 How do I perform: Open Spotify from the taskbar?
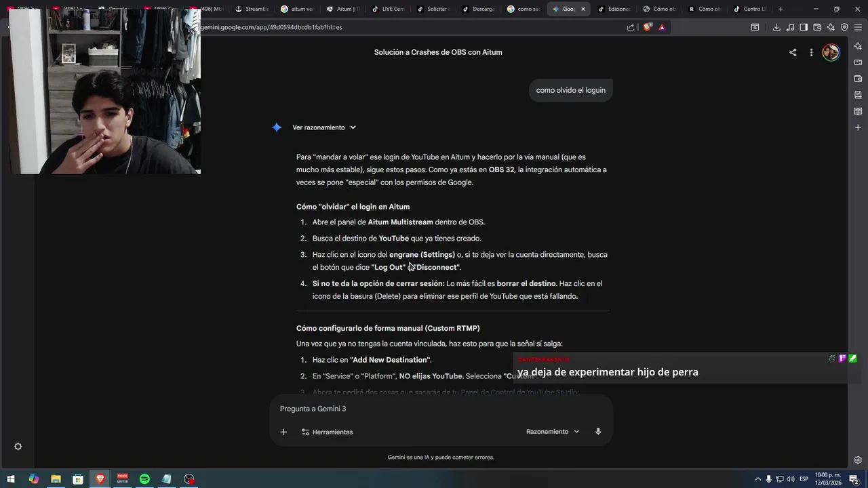[144, 479]
